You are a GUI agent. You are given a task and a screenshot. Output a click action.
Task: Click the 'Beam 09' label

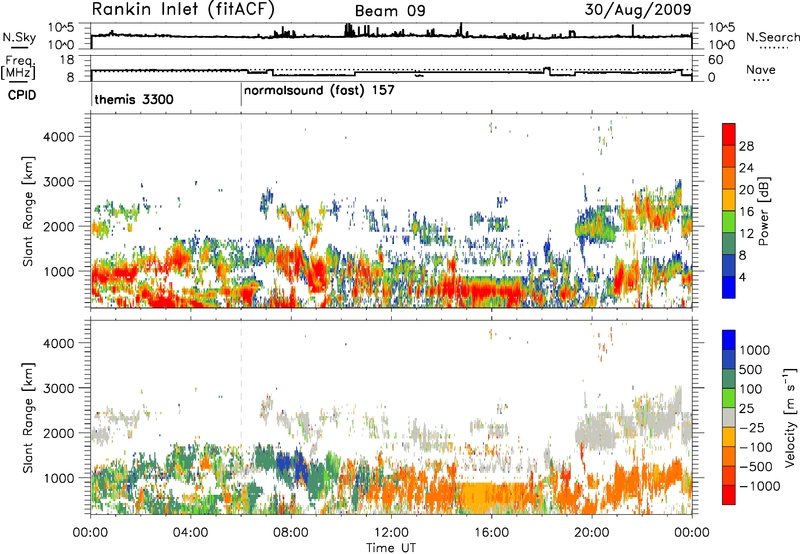click(390, 11)
